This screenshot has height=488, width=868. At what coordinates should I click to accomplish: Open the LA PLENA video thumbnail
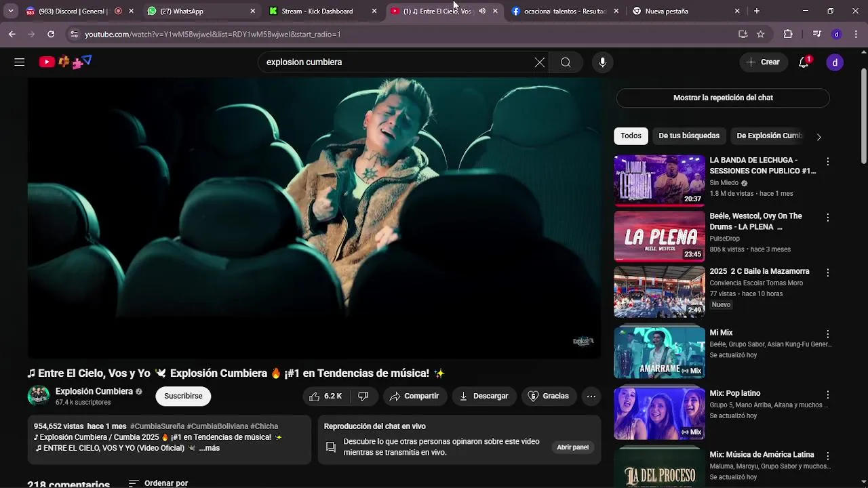pyautogui.click(x=659, y=236)
